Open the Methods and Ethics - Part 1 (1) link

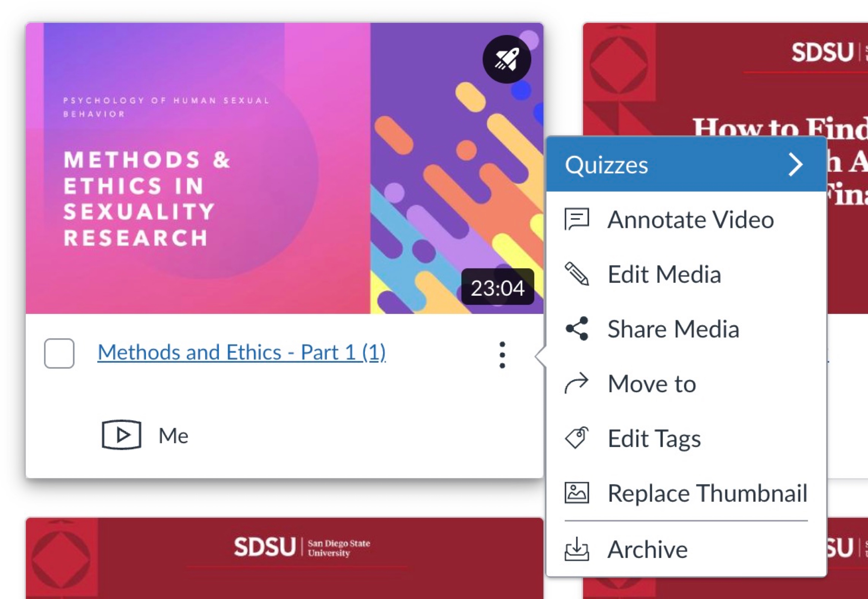tap(241, 353)
